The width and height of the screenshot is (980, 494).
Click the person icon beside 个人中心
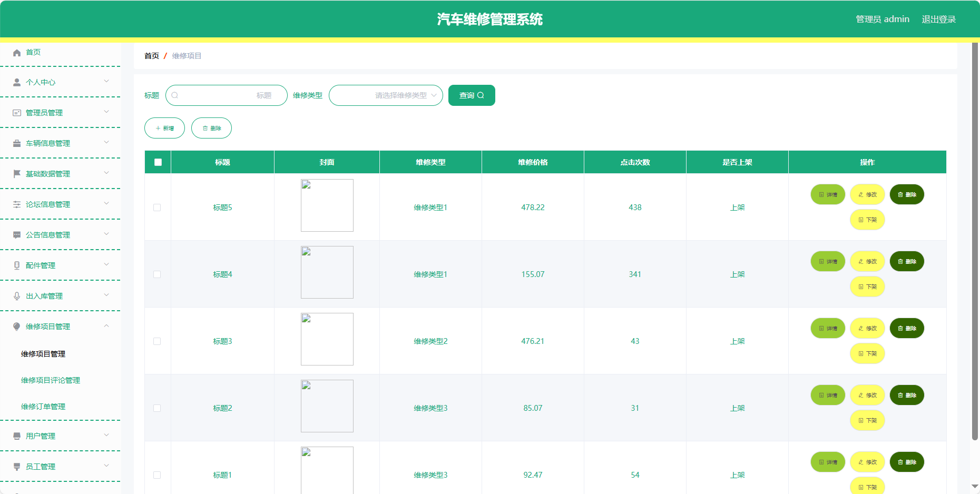(17, 83)
